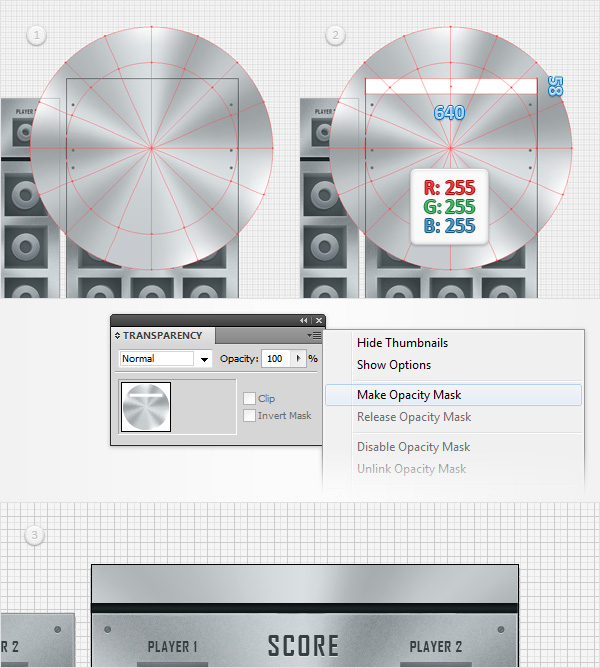Enable the Clip checkbox
The image size is (600, 668).
[249, 399]
